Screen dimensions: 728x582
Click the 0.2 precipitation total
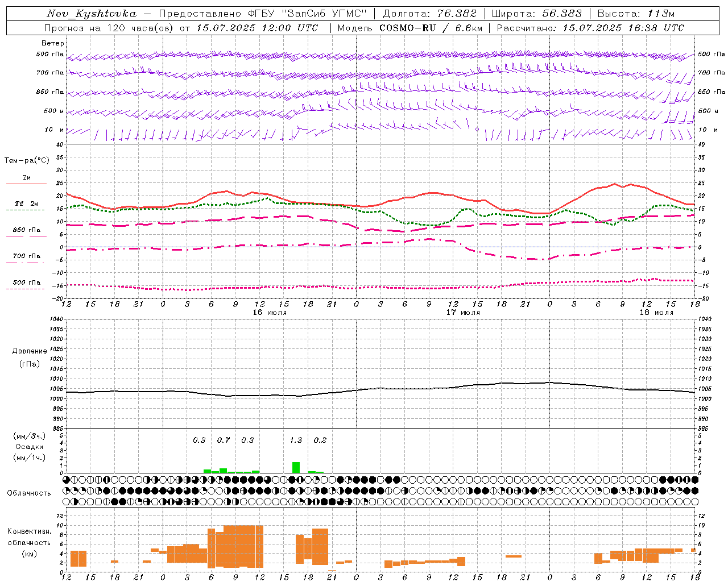pos(320,440)
